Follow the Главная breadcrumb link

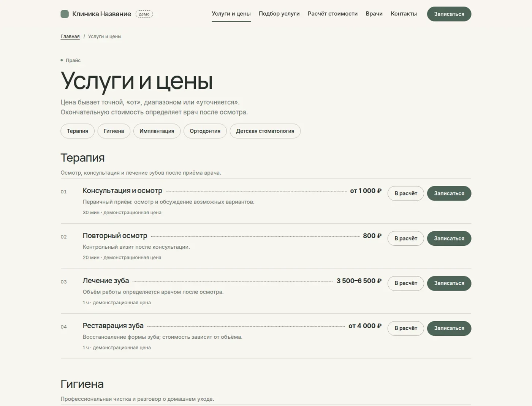[70, 36]
